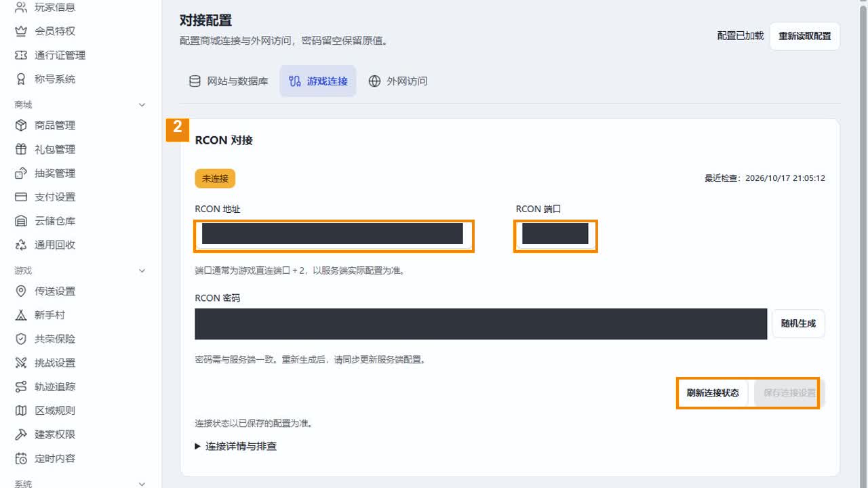Click the 密码需与服务端一致 hint text

point(311,360)
